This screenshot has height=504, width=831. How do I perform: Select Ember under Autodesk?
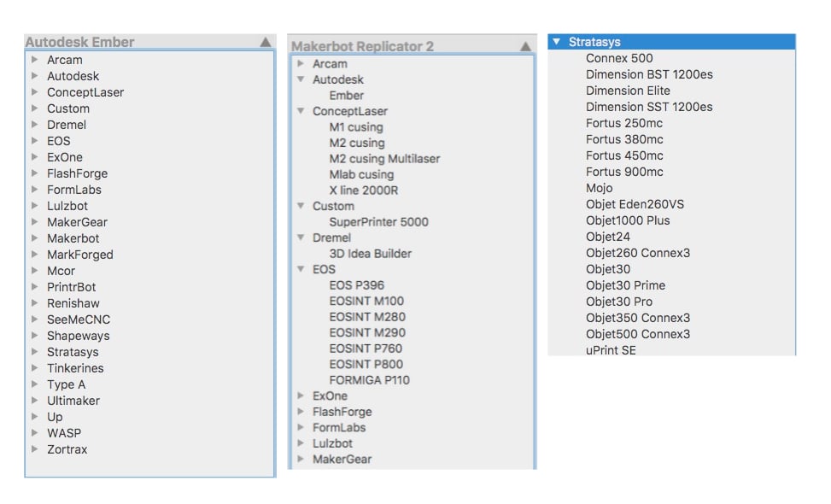point(346,96)
